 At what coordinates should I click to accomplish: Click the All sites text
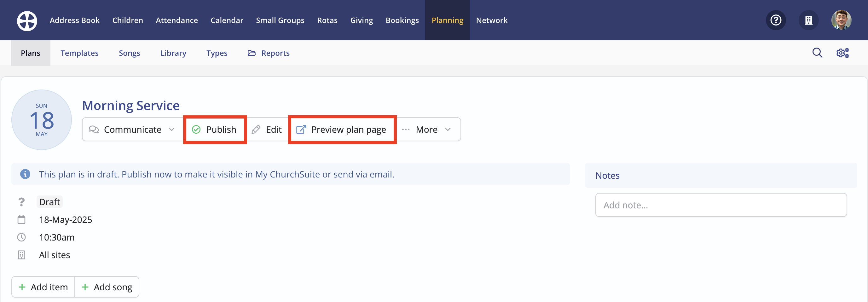[x=55, y=255]
